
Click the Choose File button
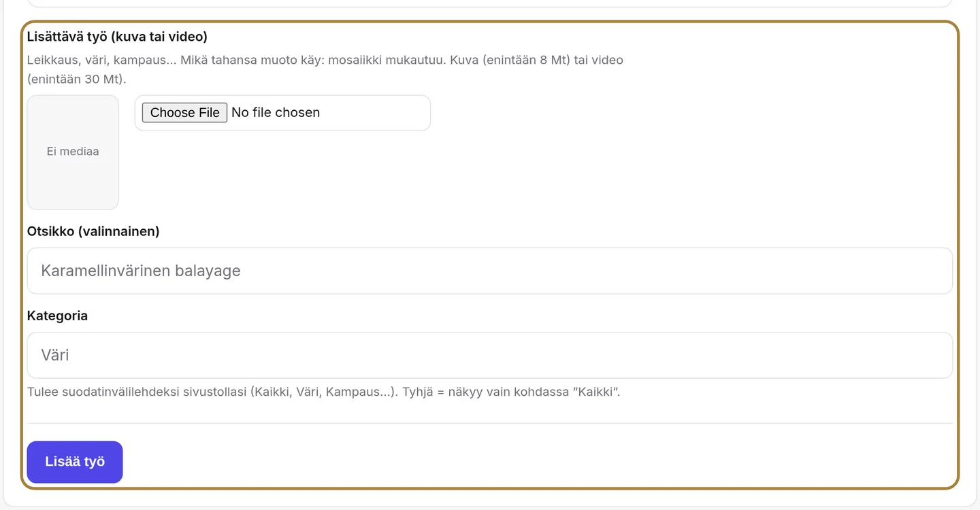point(184,112)
